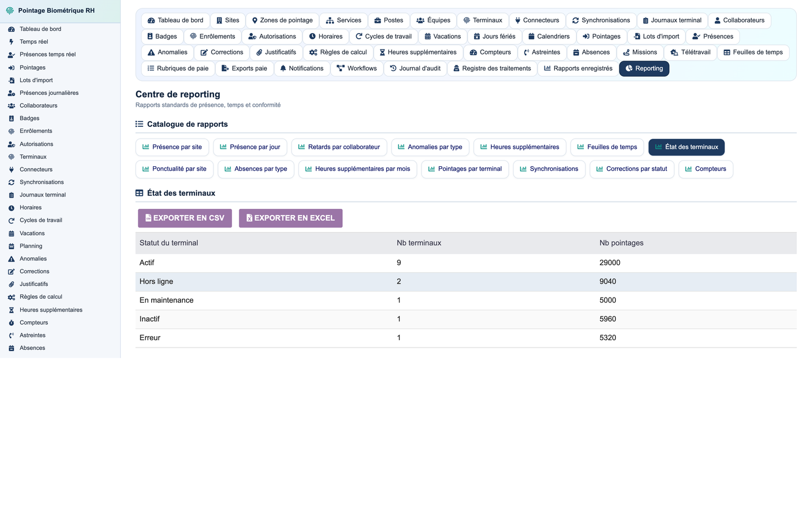The width and height of the screenshot is (812, 507).
Task: Click the 29000 pointages value
Action: coord(610,263)
